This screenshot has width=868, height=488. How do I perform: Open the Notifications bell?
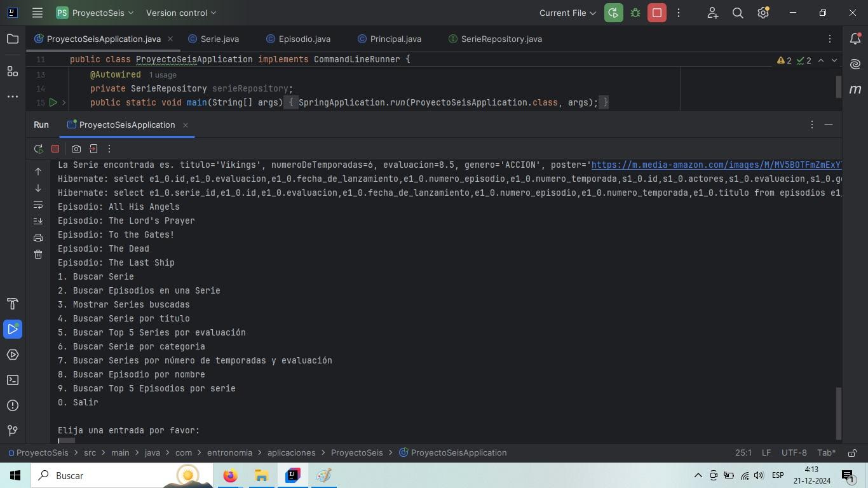tap(855, 39)
